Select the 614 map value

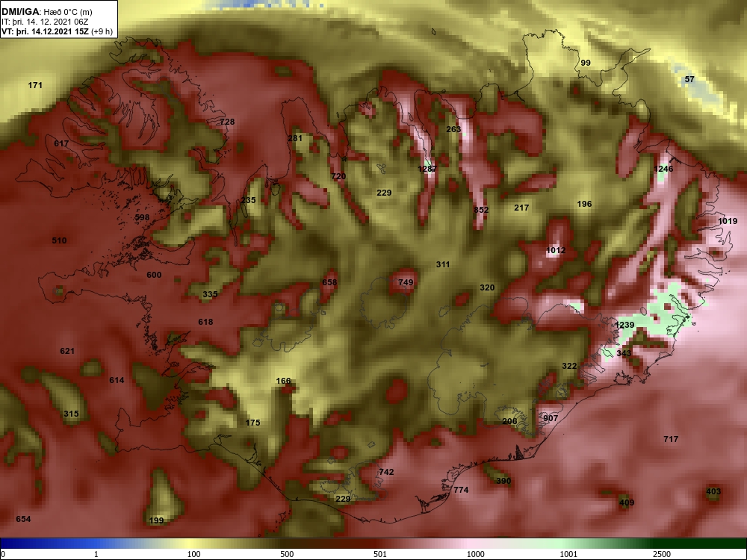click(117, 380)
